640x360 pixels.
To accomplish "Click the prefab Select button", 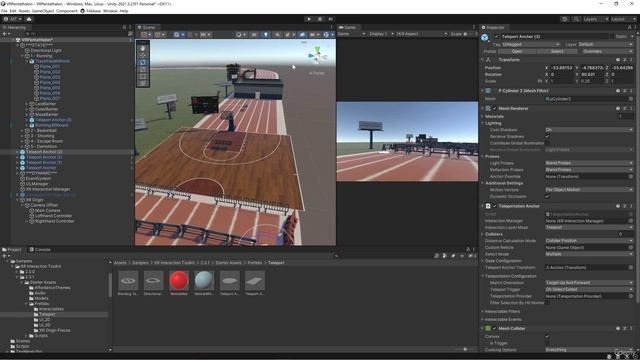I will [x=557, y=51].
